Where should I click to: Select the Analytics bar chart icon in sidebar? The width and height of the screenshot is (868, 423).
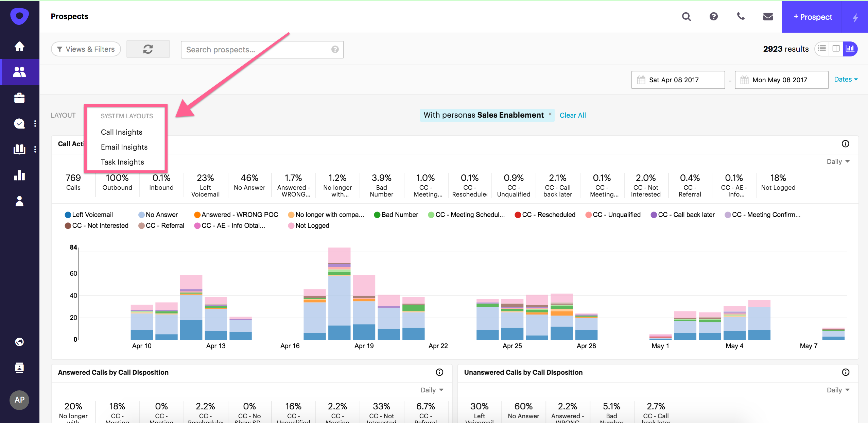(19, 175)
